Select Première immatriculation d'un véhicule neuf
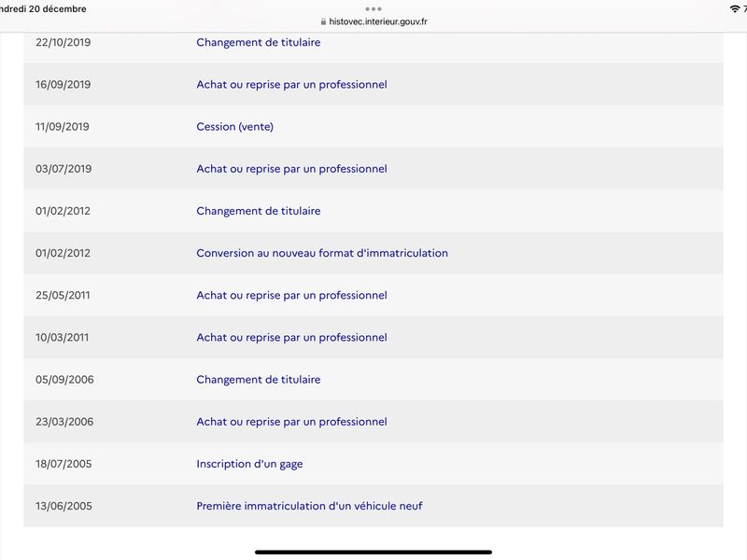This screenshot has width=747, height=560. 373,506
